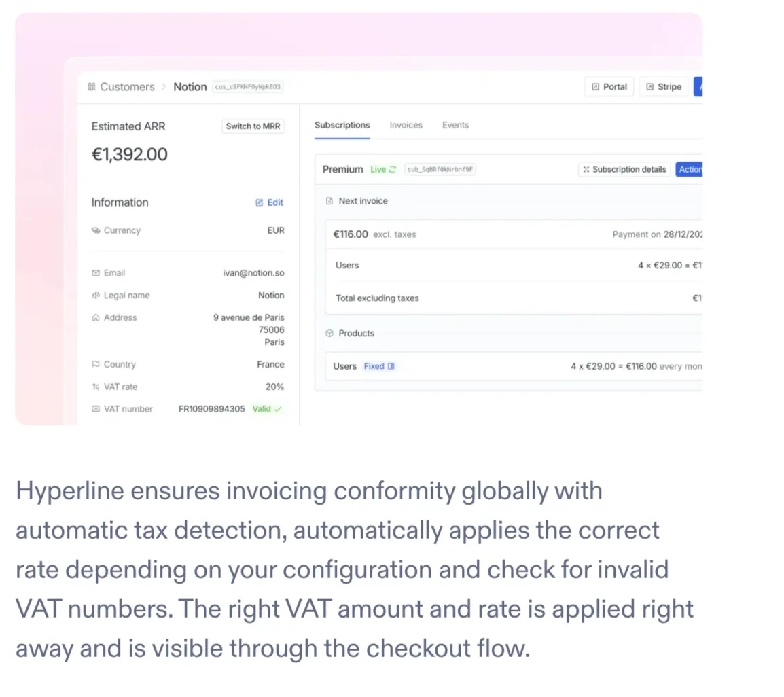Switch to the Invoices tab

(x=406, y=125)
